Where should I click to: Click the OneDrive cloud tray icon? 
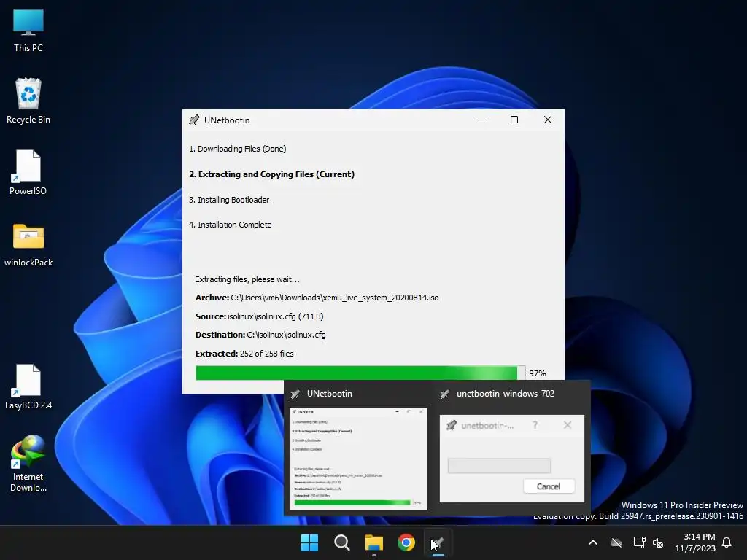[x=616, y=542]
